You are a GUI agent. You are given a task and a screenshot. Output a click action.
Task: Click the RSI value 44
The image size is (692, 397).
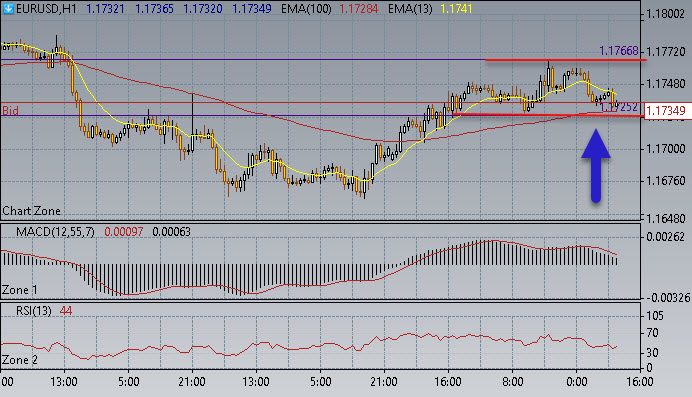coord(66,311)
